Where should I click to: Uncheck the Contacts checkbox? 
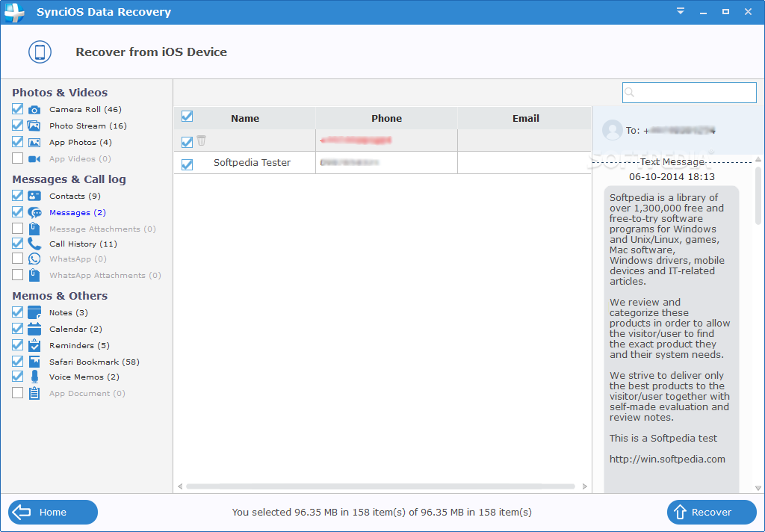18,196
